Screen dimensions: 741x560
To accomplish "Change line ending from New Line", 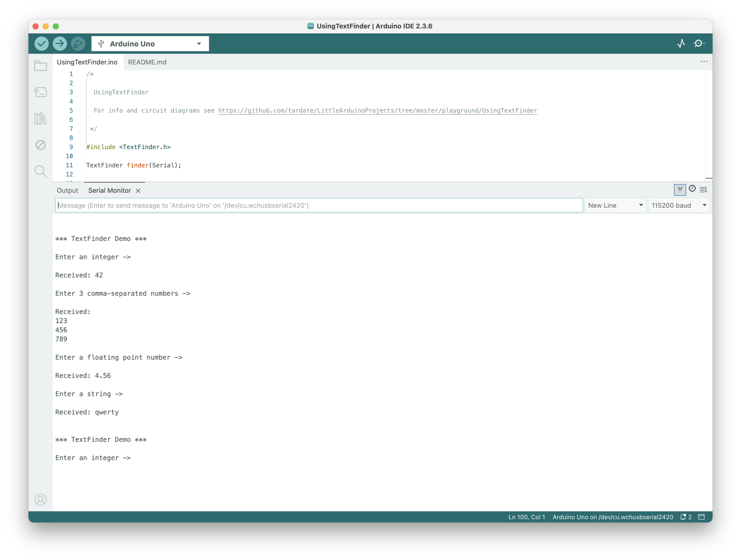I will pyautogui.click(x=615, y=205).
